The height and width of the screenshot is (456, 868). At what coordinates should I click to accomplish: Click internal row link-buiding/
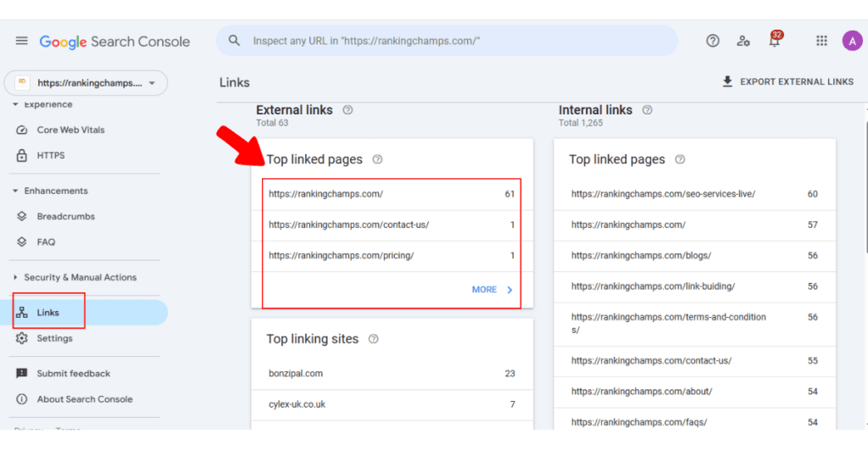pos(695,287)
